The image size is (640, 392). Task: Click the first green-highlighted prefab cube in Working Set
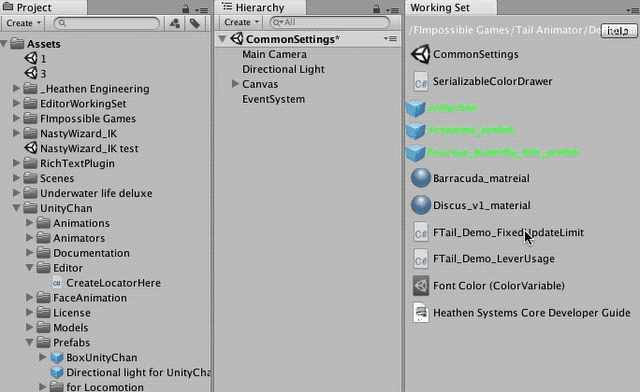point(416,108)
